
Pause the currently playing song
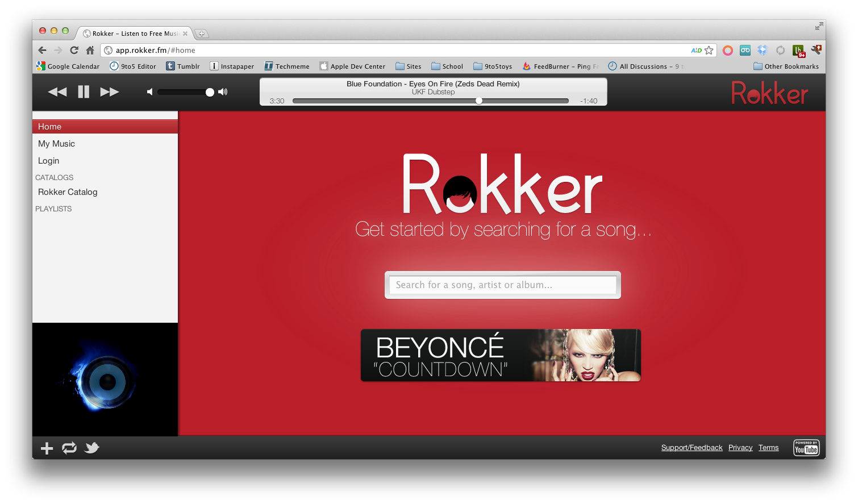84,92
